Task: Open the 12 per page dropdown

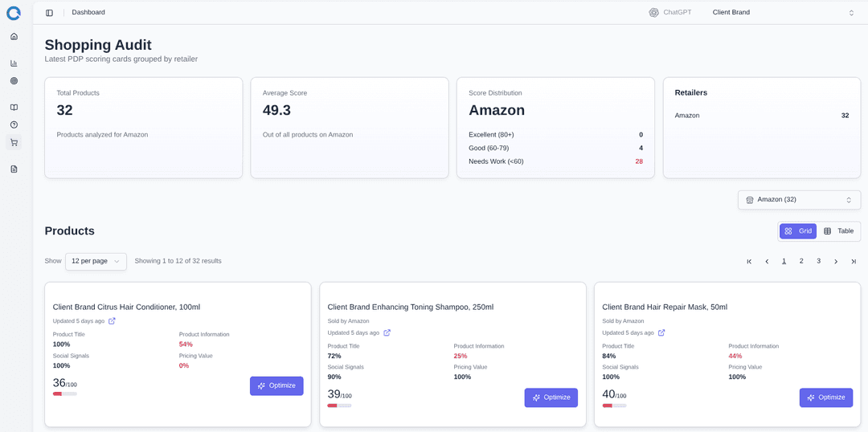Action: [96, 261]
